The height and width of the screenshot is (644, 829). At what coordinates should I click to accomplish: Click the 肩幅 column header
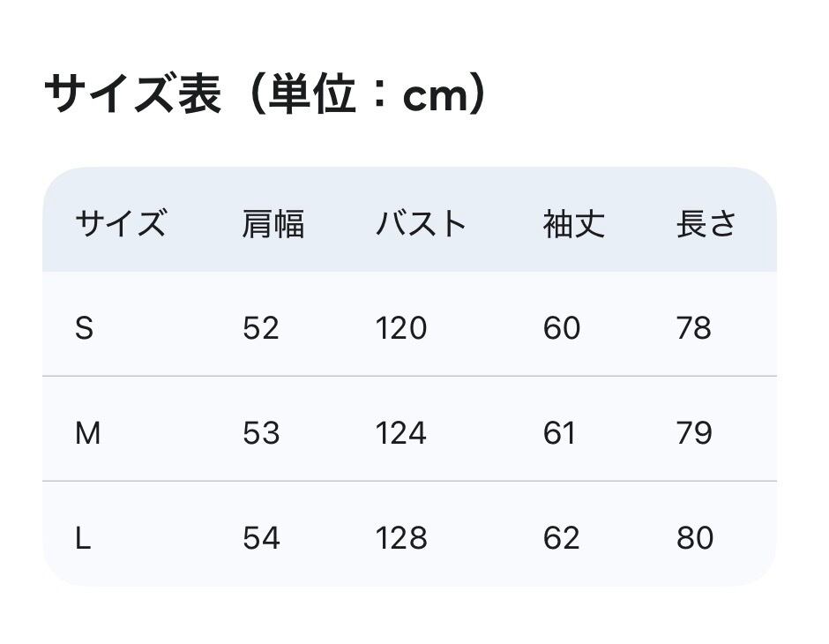point(273,224)
